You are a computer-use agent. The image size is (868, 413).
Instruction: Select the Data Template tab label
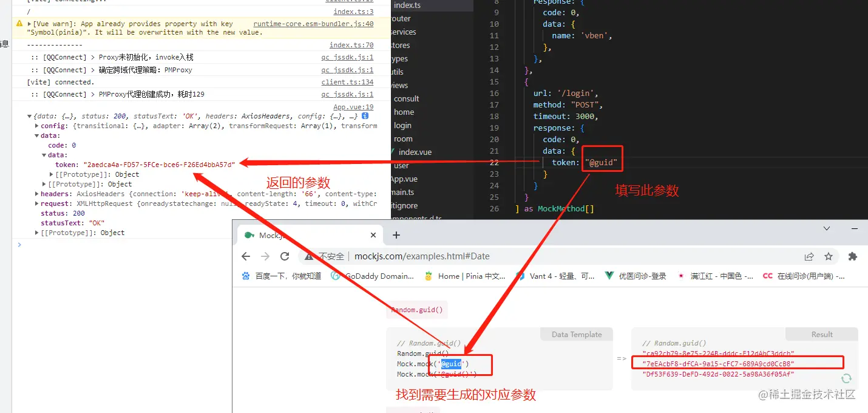coord(577,334)
